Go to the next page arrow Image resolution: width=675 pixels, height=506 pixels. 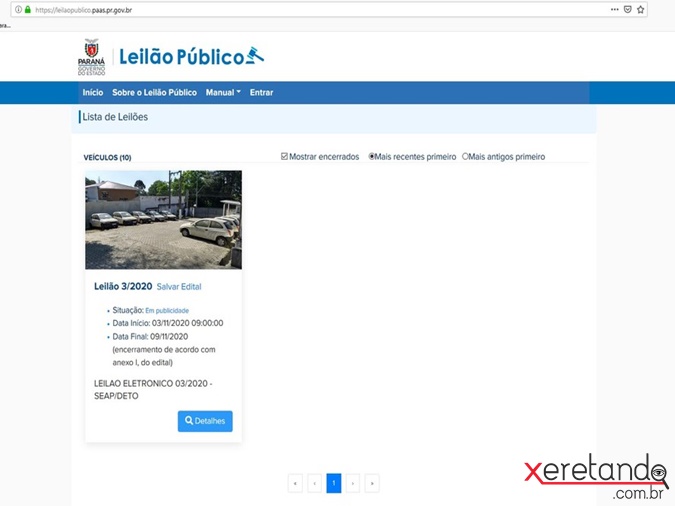tap(353, 484)
